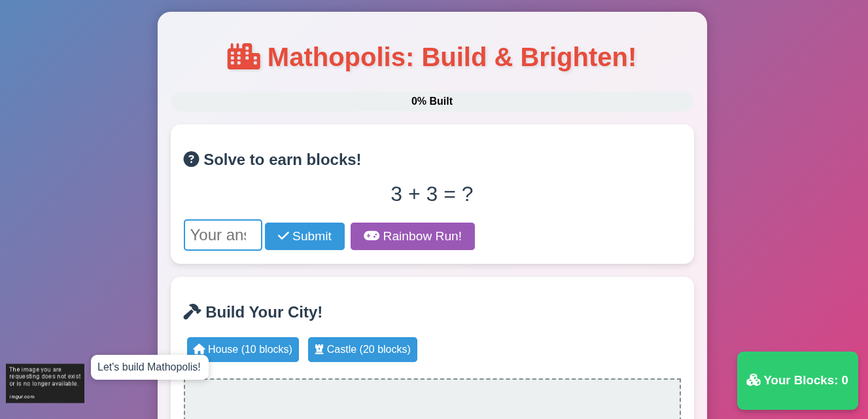Image resolution: width=868 pixels, height=419 pixels.
Task: Click the question mark icon beside Solve
Action: tap(191, 159)
